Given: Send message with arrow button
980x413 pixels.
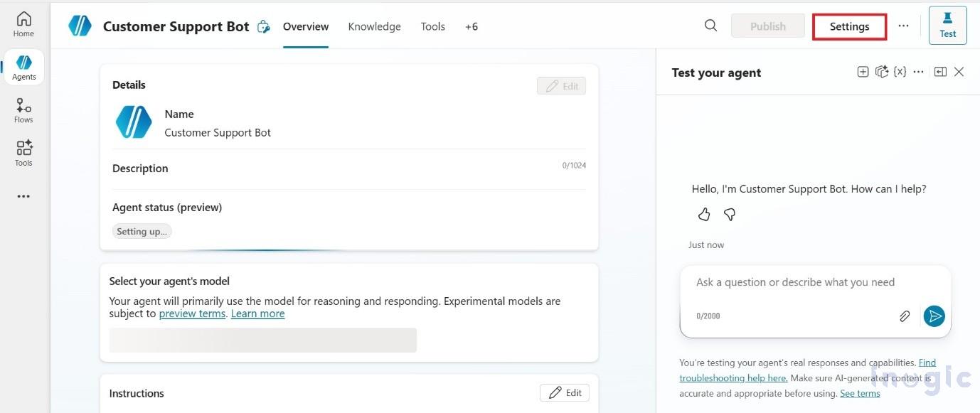Looking at the screenshot, I should pyautogui.click(x=934, y=316).
